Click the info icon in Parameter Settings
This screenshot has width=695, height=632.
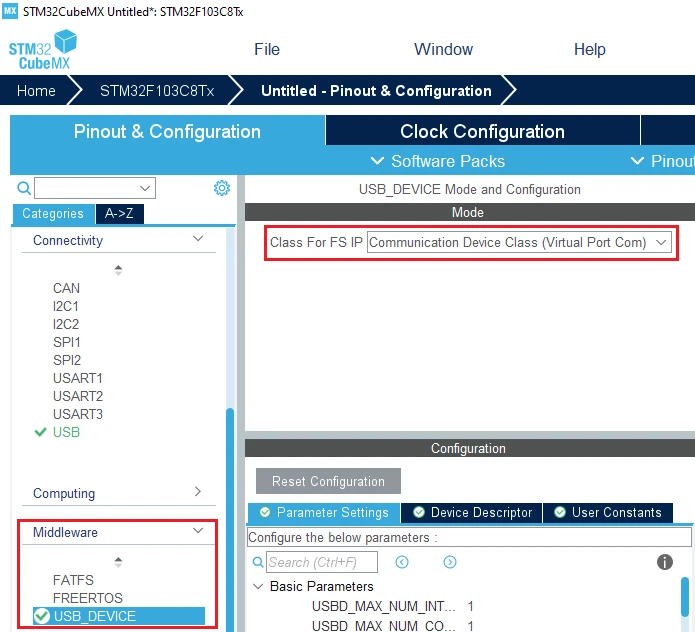(x=664, y=562)
